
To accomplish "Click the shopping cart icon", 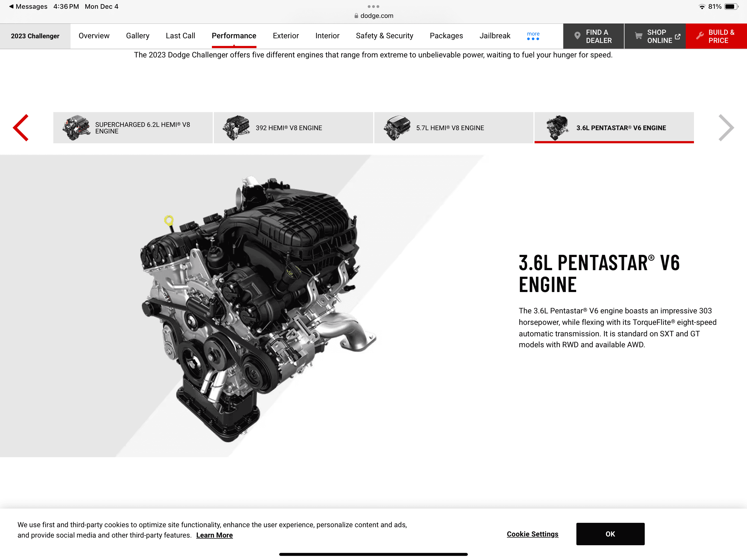I will [x=638, y=36].
